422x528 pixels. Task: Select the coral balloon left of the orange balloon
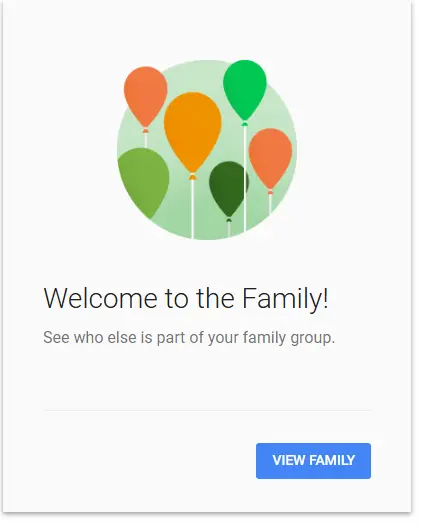pos(147,97)
